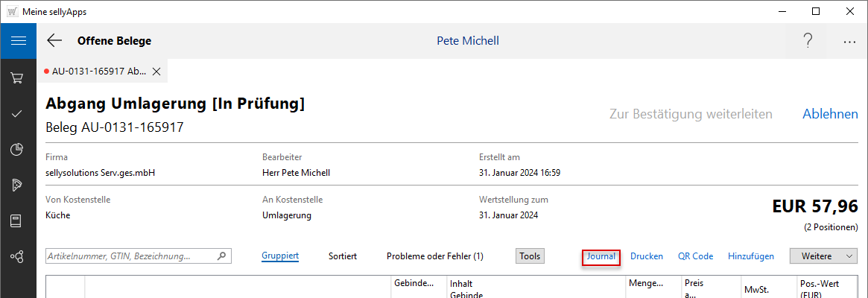Click the checkmark sidebar icon
Screen dimensions: 868x298
pos(18,113)
